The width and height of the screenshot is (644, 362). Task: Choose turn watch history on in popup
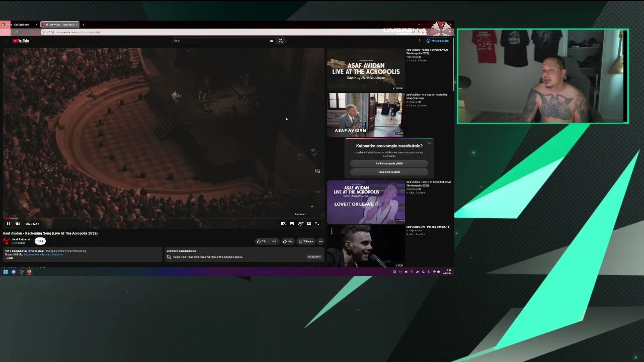click(389, 172)
